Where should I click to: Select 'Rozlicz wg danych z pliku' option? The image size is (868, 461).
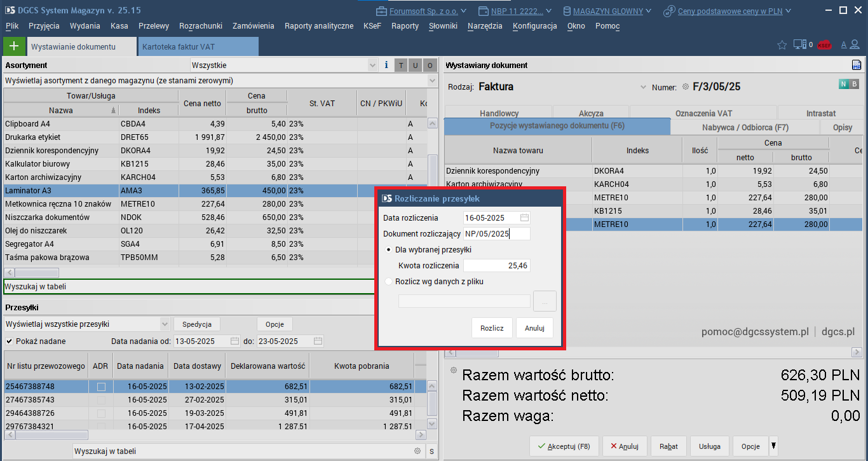click(390, 281)
